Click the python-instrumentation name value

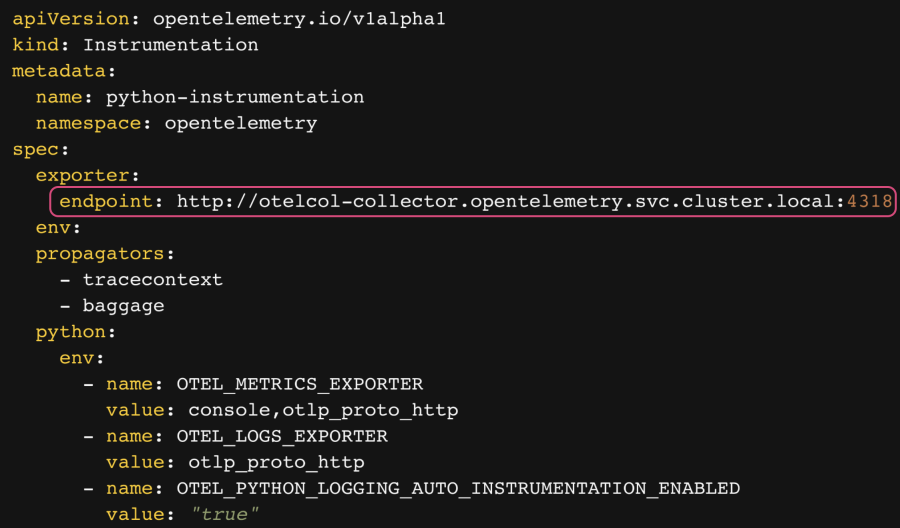[x=235, y=97]
